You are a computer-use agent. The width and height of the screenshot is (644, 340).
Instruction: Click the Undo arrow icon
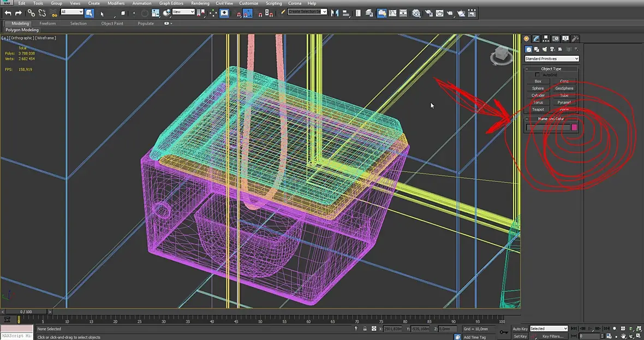point(8,13)
